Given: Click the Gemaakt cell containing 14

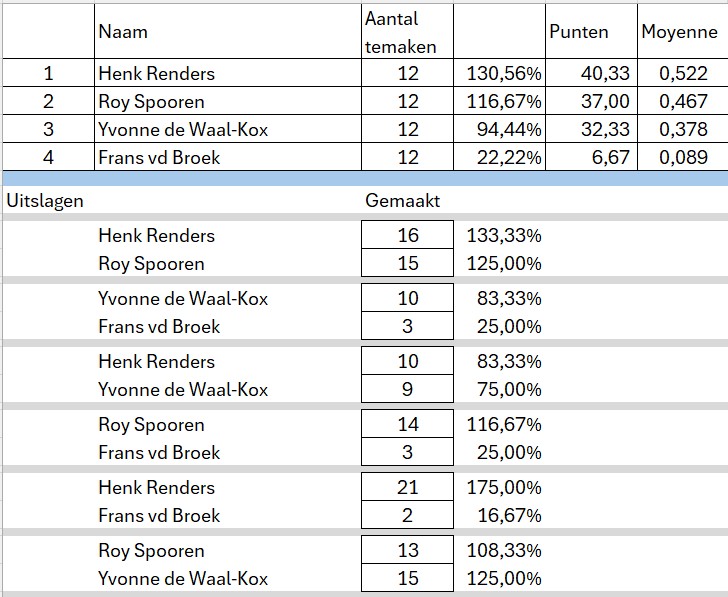Looking at the screenshot, I should [407, 424].
